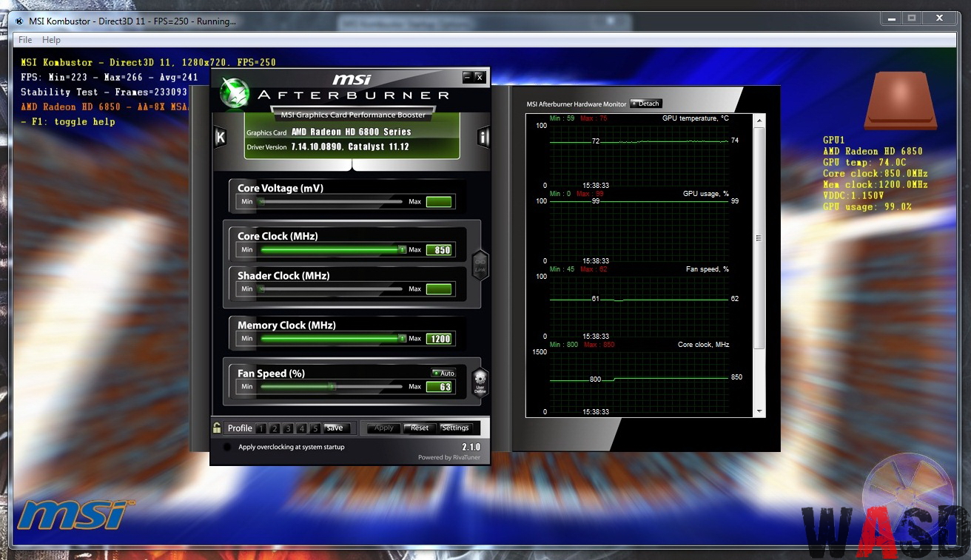Image resolution: width=971 pixels, height=560 pixels.
Task: Toggle the clock Link button
Action: [480, 265]
